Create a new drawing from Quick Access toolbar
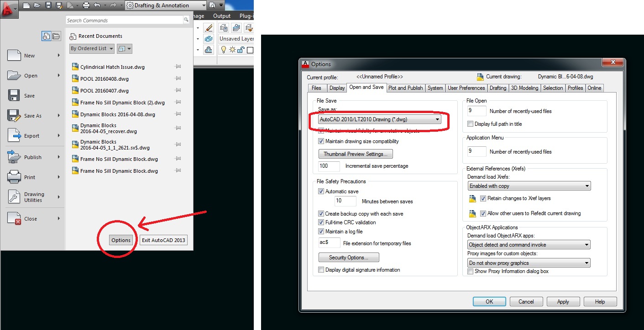Image resolution: width=644 pixels, height=330 pixels. tap(27, 5)
